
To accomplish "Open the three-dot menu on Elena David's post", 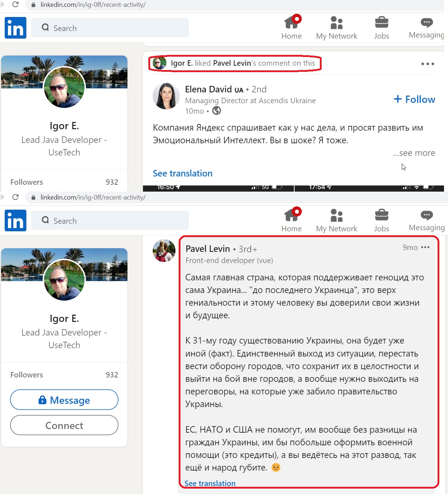I will (x=427, y=64).
